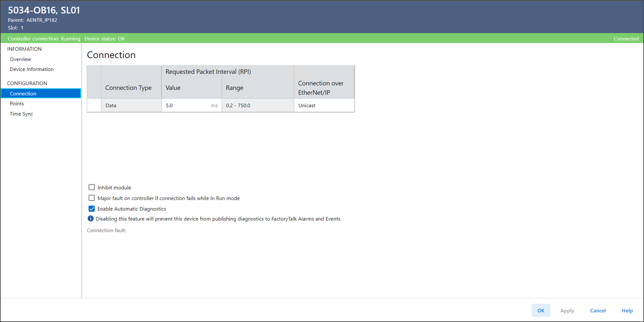This screenshot has width=644, height=322.
Task: Click the Connection Type column header
Action: pyautogui.click(x=129, y=88)
